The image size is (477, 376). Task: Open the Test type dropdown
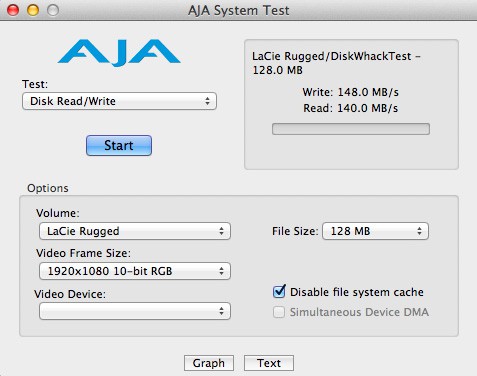119,101
